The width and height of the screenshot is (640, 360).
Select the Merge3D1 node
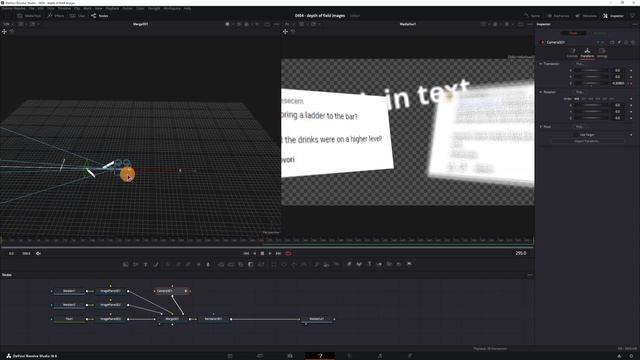[x=172, y=319]
